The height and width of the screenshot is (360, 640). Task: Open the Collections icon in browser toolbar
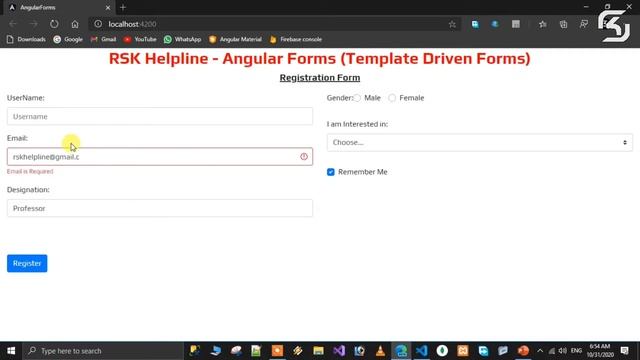563,24
